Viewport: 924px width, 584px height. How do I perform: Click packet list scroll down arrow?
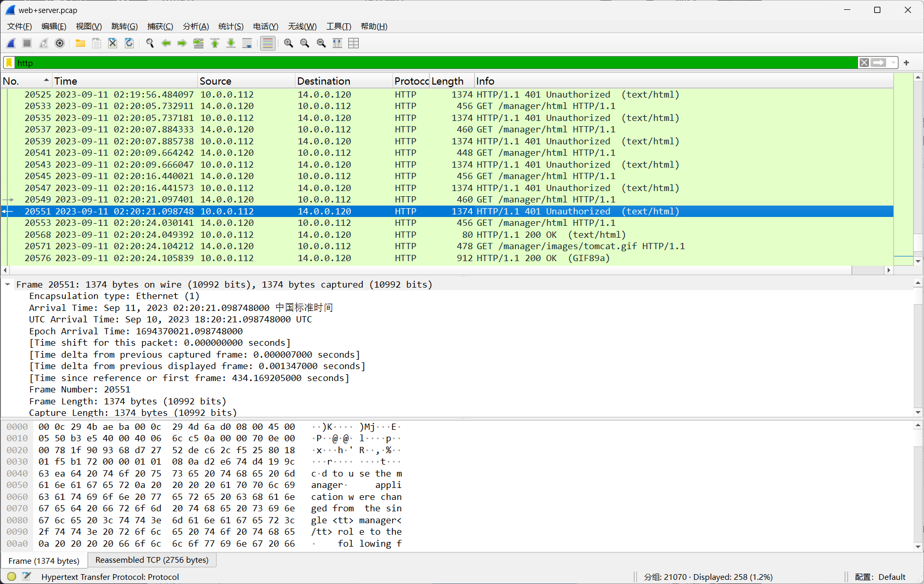coord(918,261)
